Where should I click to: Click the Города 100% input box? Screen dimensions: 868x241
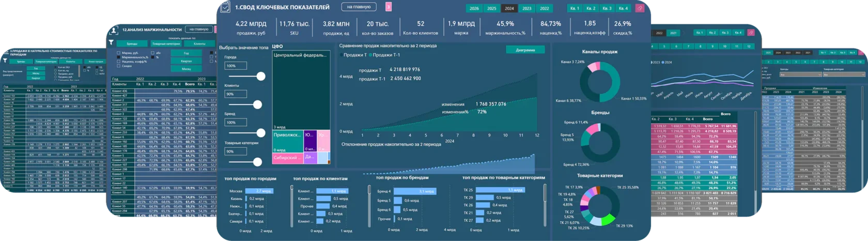(x=236, y=66)
